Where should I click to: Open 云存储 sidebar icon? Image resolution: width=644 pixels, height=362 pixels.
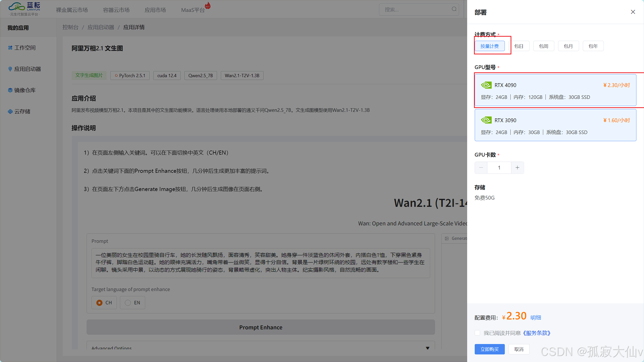pyautogui.click(x=10, y=111)
